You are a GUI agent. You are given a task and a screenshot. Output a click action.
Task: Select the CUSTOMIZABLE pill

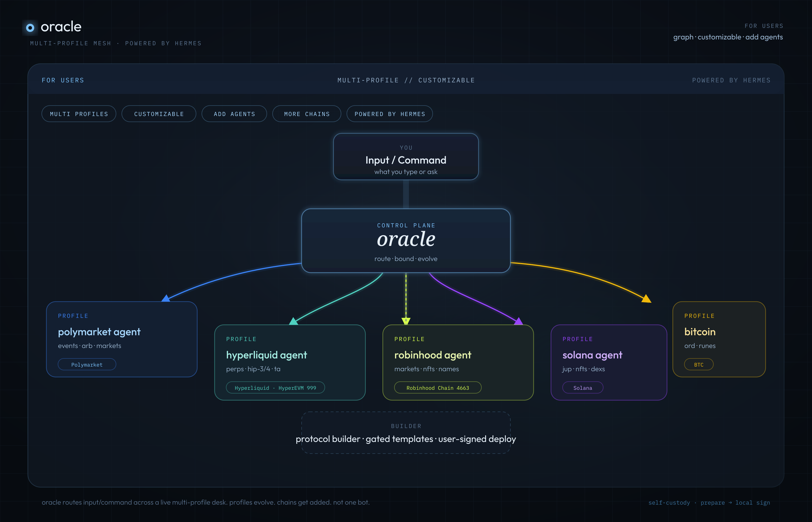click(159, 114)
